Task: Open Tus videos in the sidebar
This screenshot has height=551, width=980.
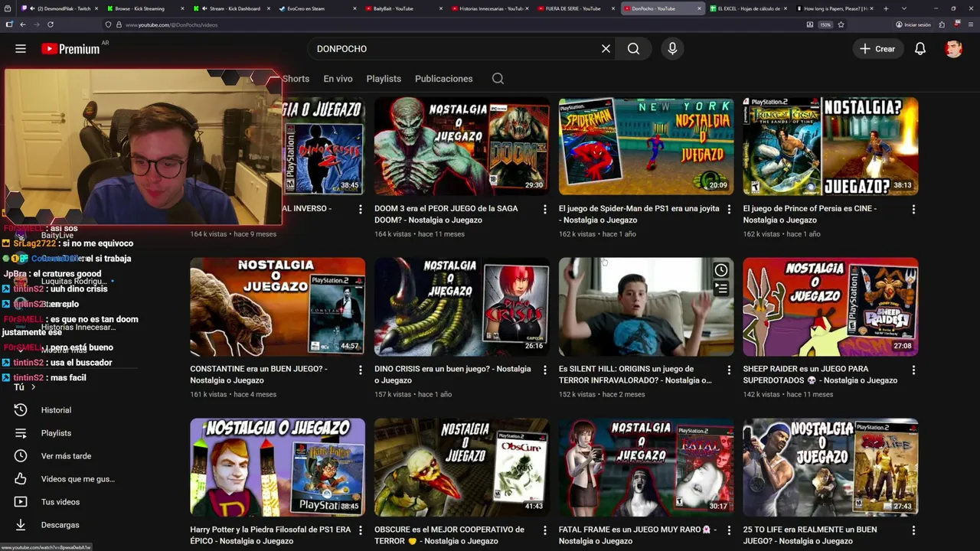Action: tap(60, 502)
